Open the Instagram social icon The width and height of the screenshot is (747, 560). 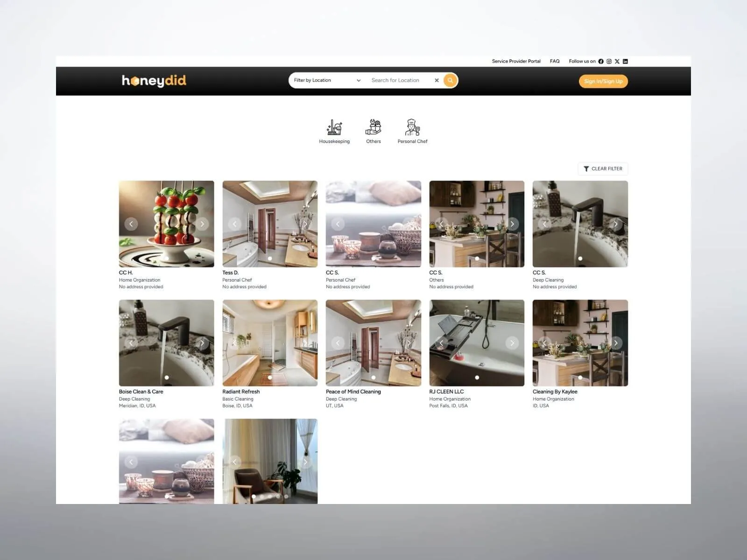tap(609, 62)
